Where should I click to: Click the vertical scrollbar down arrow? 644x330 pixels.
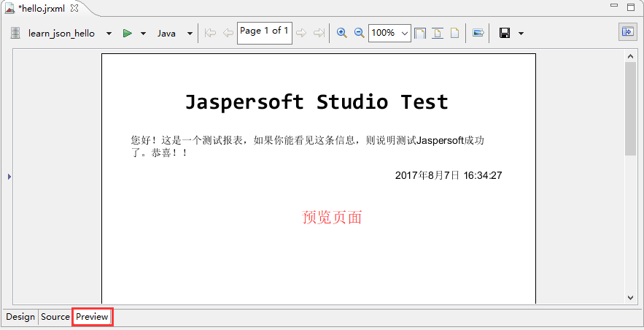pos(630,298)
